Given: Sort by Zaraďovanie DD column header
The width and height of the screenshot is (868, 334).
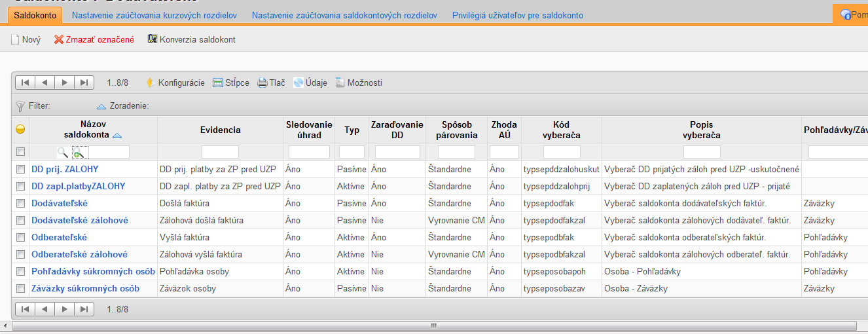Looking at the screenshot, I should [x=397, y=130].
